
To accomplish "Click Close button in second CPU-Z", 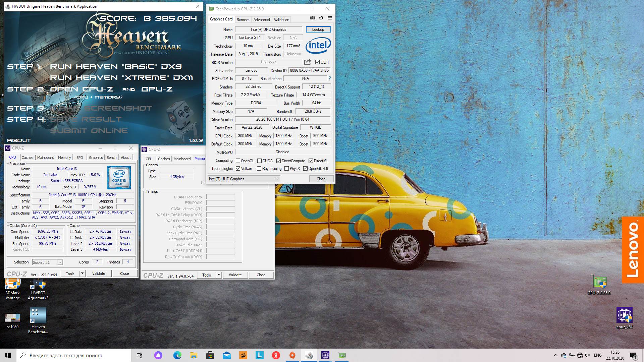I will [x=261, y=275].
